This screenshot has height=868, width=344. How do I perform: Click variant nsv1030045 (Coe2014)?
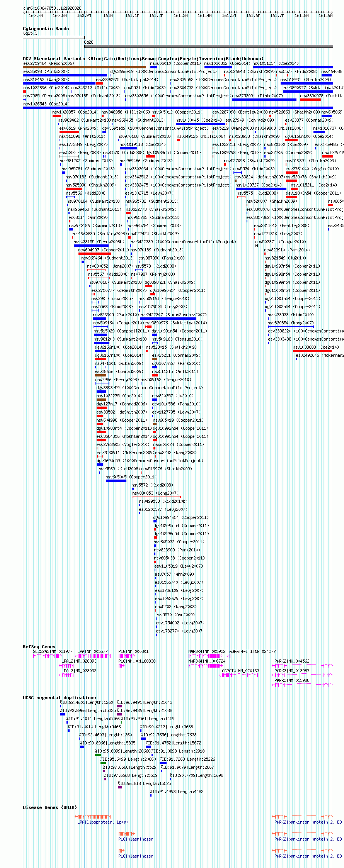[x=199, y=120]
